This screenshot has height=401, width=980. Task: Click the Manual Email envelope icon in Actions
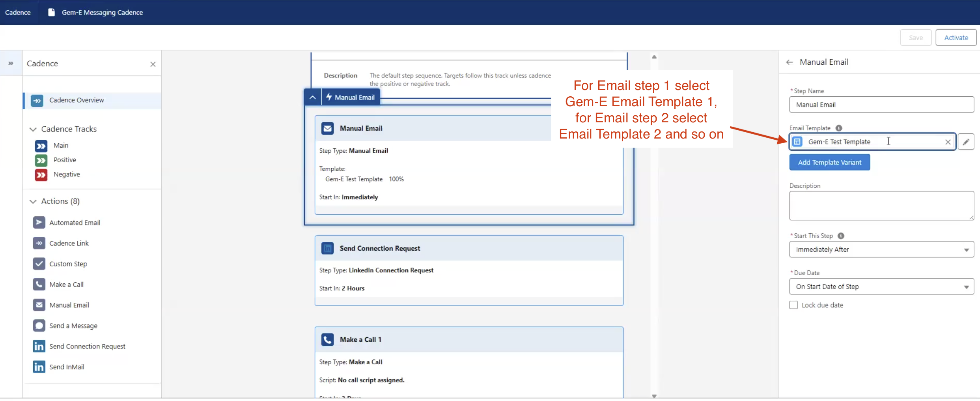[39, 305]
